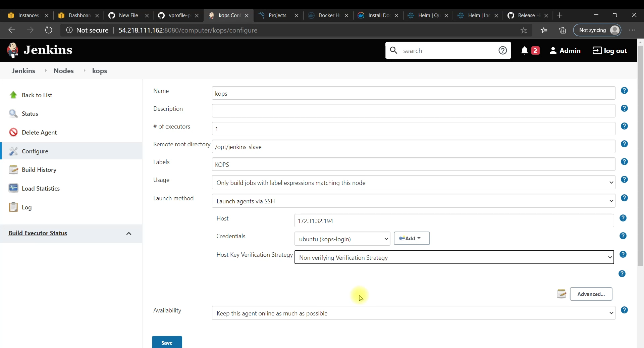Open the Build Executor Status link
The width and height of the screenshot is (644, 348).
pos(38,233)
